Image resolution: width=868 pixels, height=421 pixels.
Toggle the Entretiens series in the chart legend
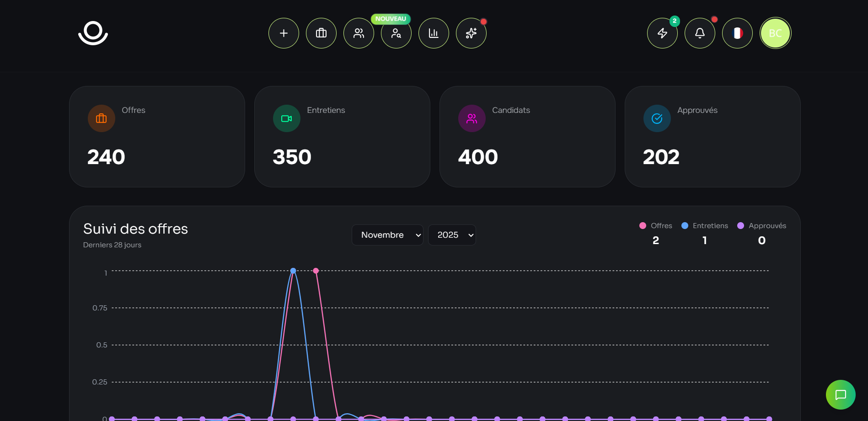point(704,225)
